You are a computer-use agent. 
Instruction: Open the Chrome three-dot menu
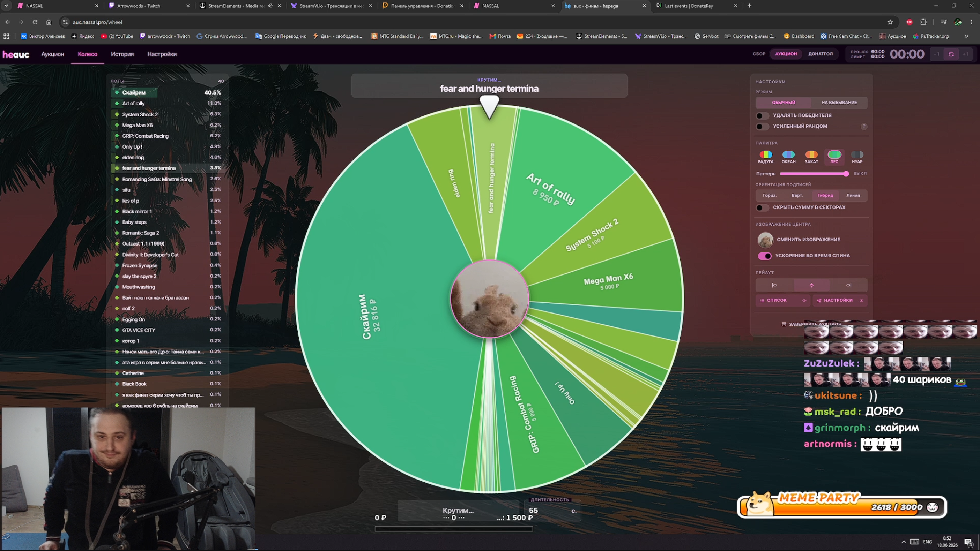click(971, 22)
